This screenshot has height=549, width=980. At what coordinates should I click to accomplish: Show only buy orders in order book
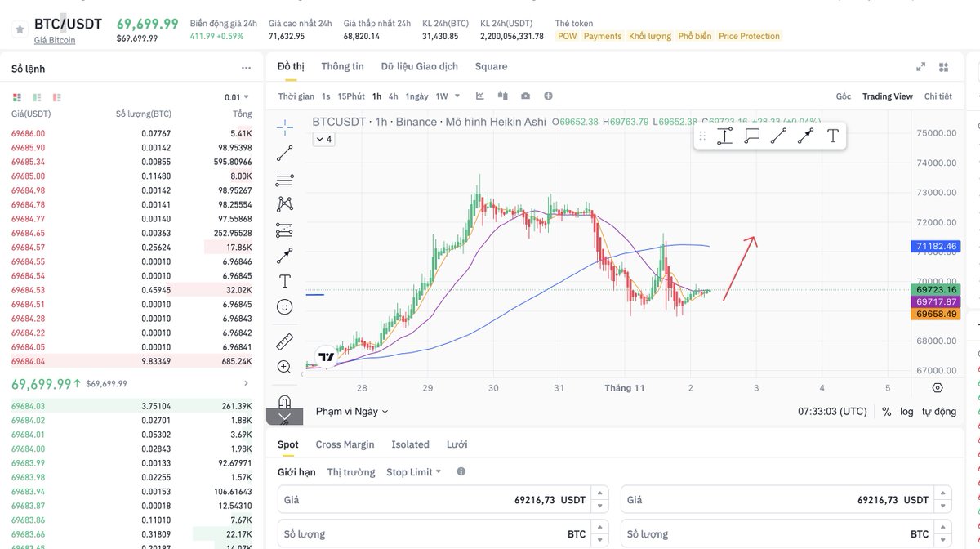click(38, 97)
